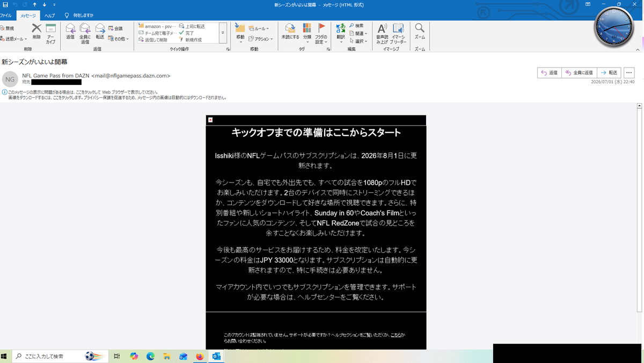This screenshot has width=644, height=363.
Task: Open ribbon display options in title bar
Action: click(x=588, y=5)
